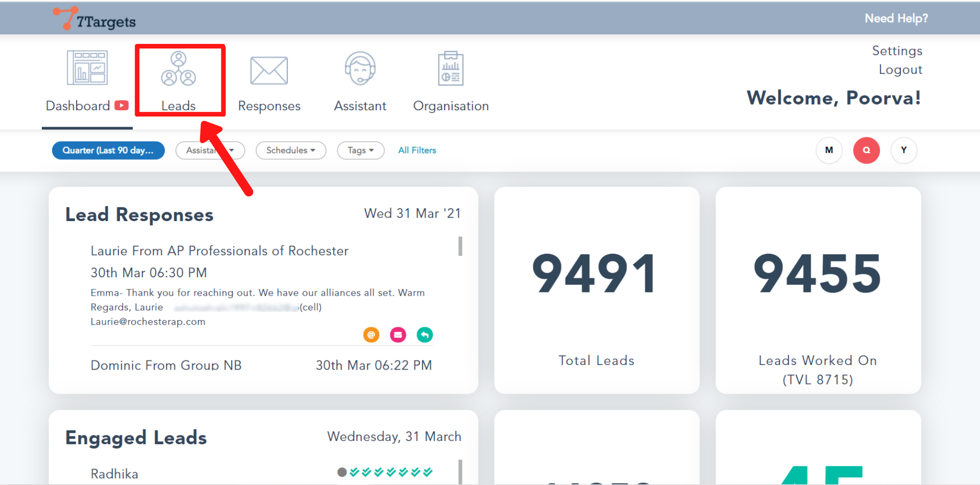Open the Responses envelope icon

pyautogui.click(x=269, y=70)
